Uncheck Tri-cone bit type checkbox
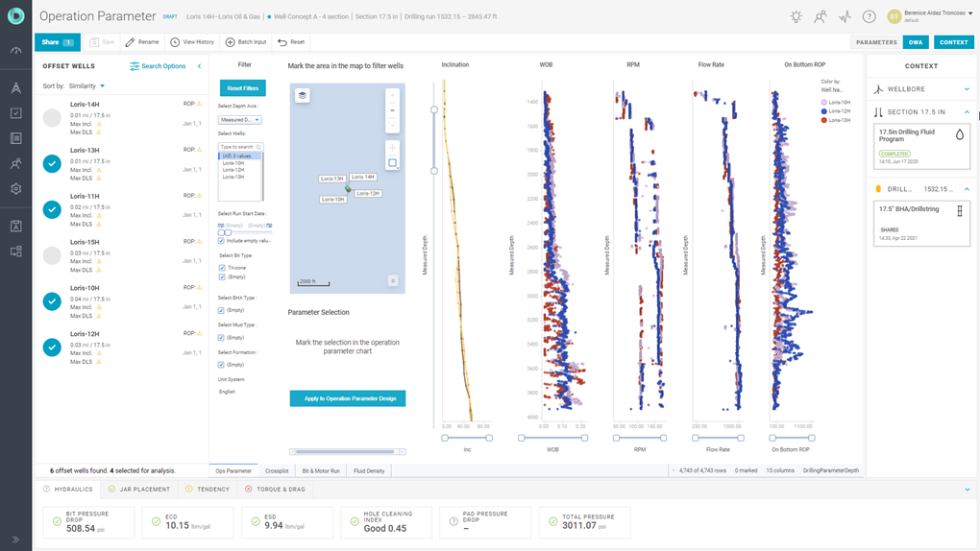The height and width of the screenshot is (551, 980). [222, 268]
